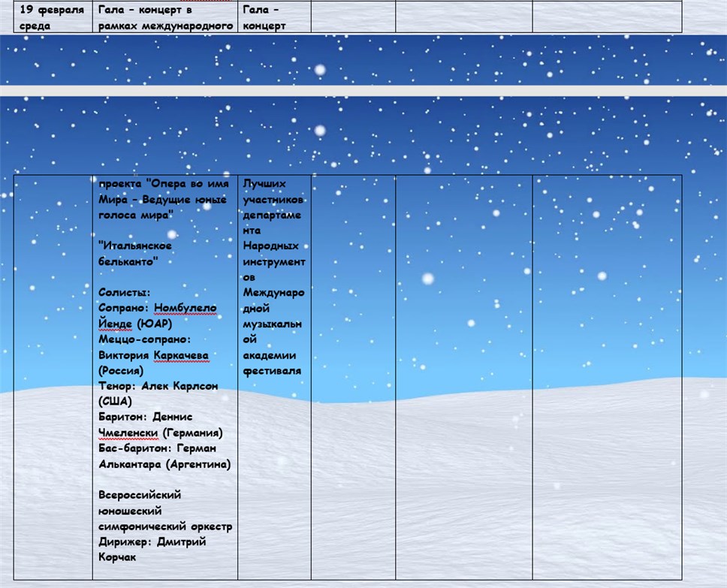Click the surname 'Корчак'

(117, 557)
